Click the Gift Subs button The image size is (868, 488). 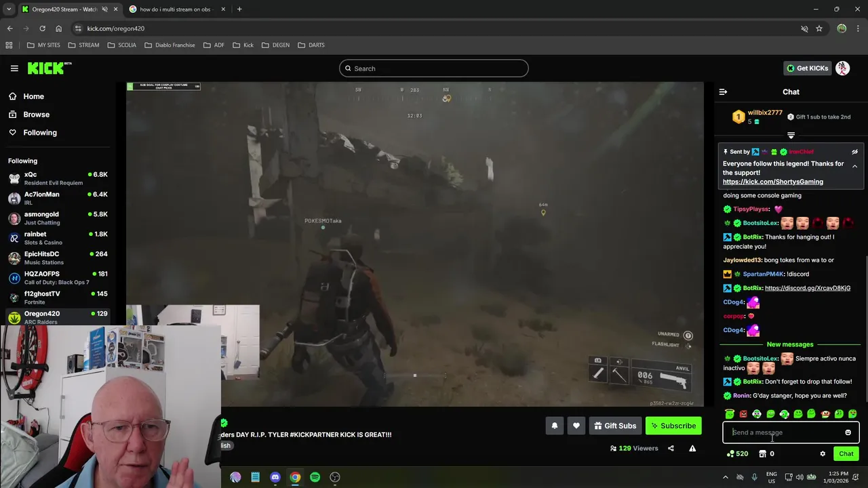[615, 426]
